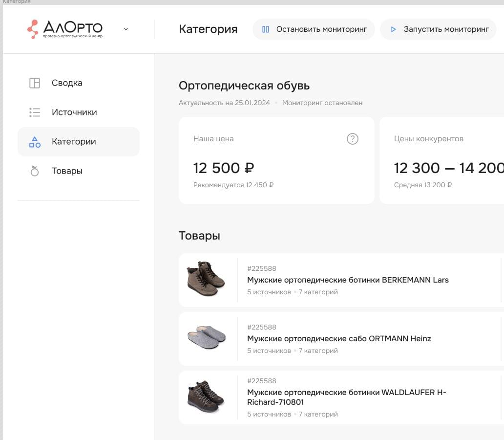Select the Товары sidebar item
504x440 pixels.
[x=67, y=171]
